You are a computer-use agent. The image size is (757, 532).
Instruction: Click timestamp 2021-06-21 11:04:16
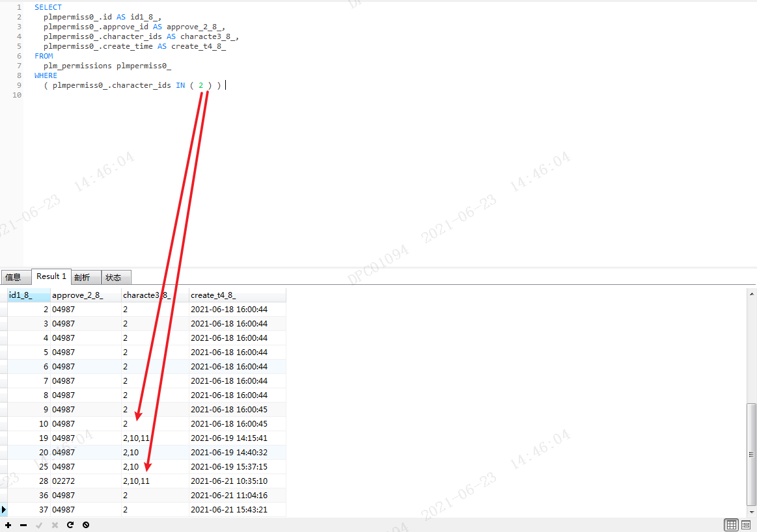point(229,496)
